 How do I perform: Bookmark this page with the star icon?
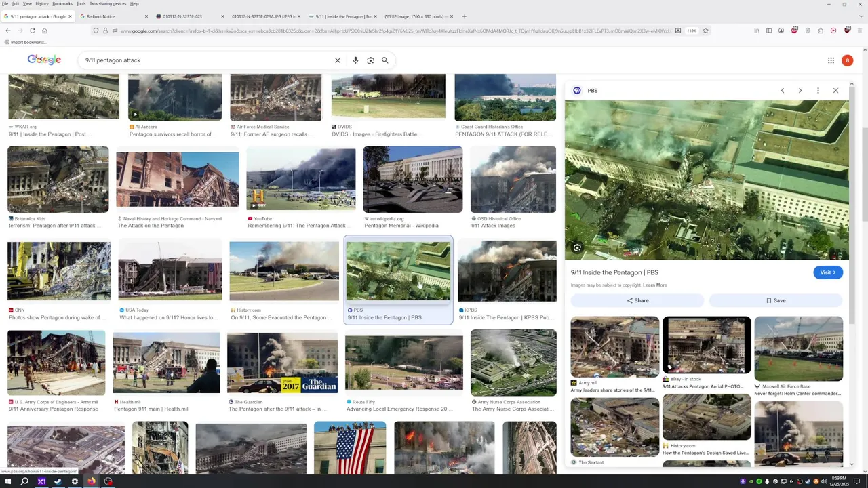tap(705, 30)
